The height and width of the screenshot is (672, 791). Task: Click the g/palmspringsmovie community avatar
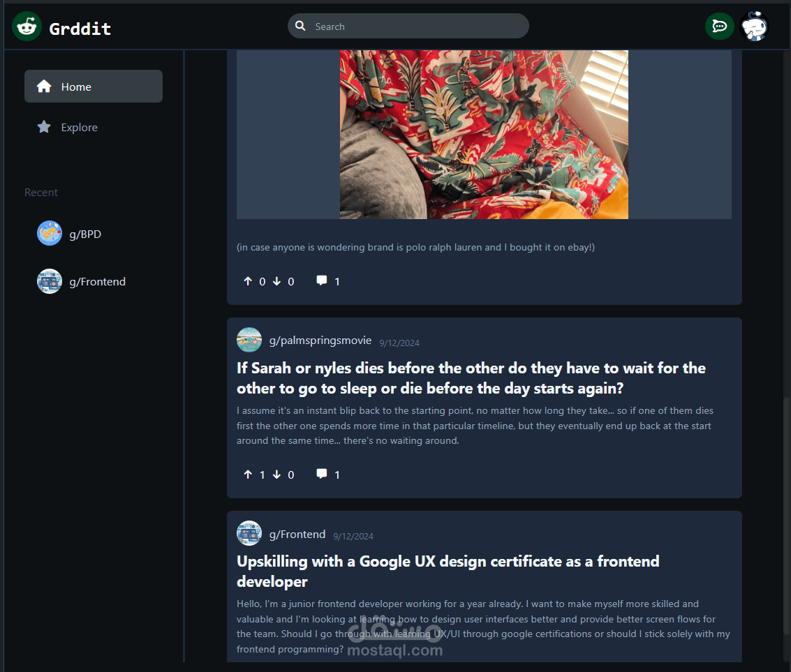[x=249, y=341]
